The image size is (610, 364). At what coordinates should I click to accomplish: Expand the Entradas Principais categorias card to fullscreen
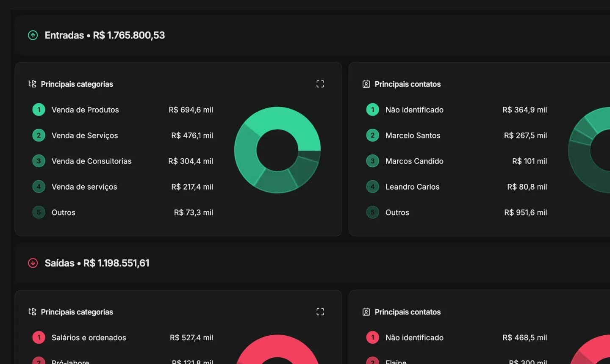point(320,84)
